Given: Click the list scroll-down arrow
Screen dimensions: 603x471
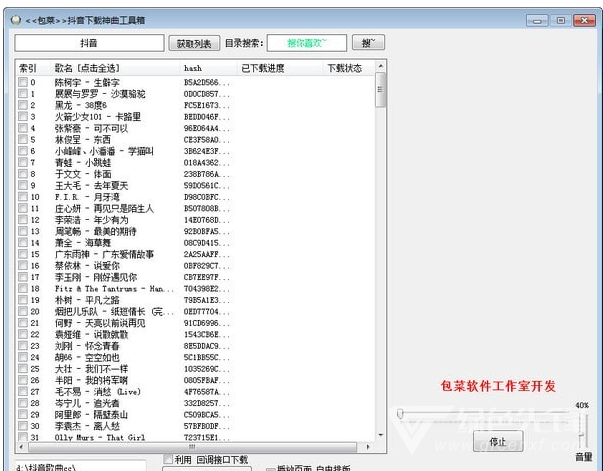Looking at the screenshot, I should 380,435.
